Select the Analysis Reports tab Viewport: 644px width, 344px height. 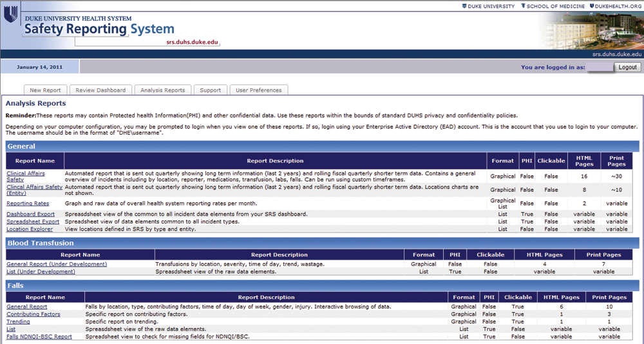click(163, 90)
